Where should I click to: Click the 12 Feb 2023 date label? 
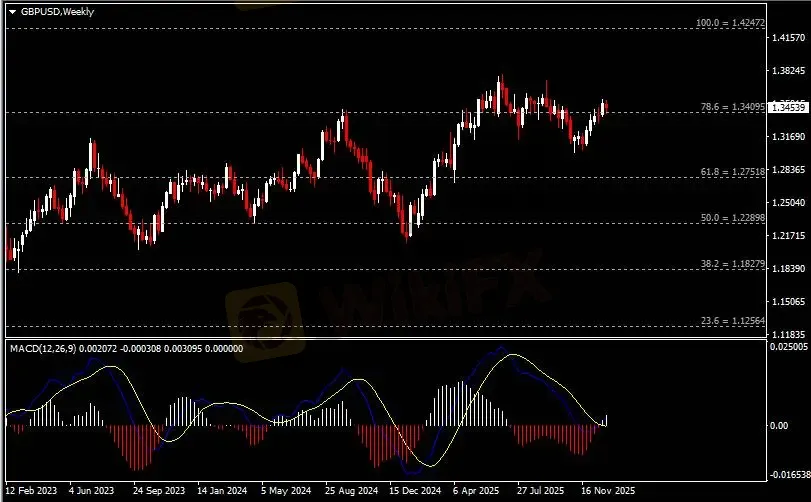pyautogui.click(x=31, y=490)
